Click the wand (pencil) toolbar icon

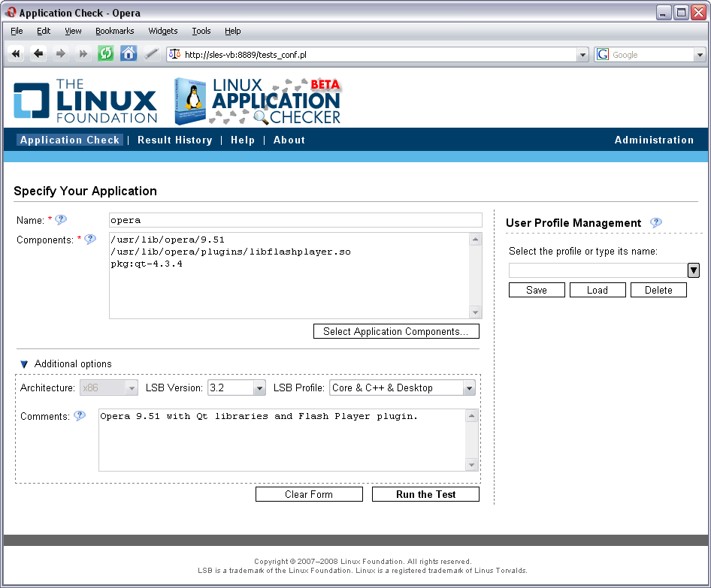(151, 54)
